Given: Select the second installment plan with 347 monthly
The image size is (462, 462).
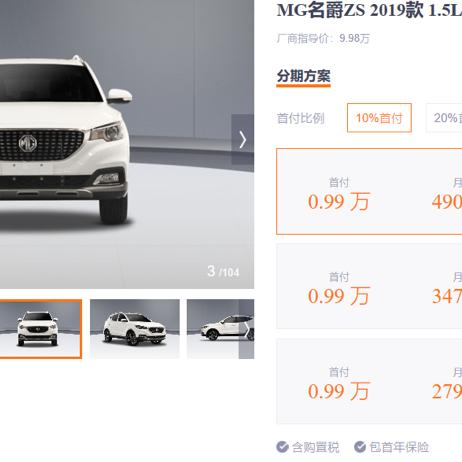Looking at the screenshot, I should point(369,286).
